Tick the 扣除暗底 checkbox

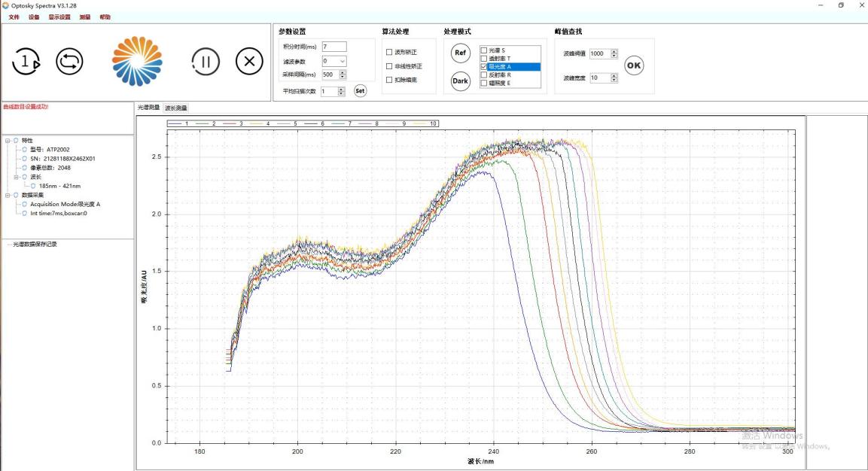pyautogui.click(x=389, y=80)
